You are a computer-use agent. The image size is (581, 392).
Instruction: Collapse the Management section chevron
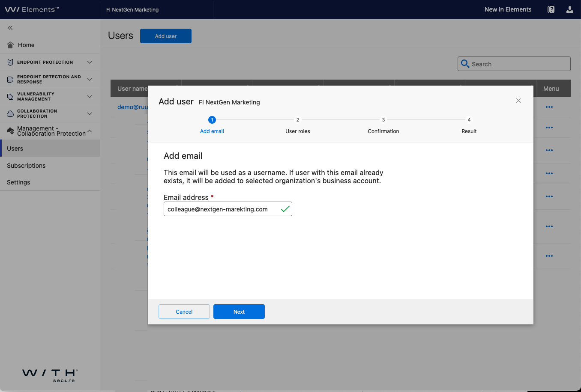pos(90,131)
